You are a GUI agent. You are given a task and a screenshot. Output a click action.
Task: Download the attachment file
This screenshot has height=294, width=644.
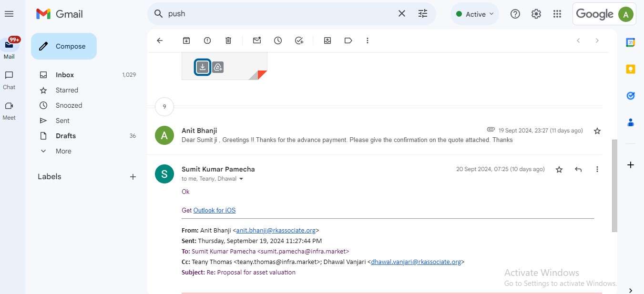point(203,67)
